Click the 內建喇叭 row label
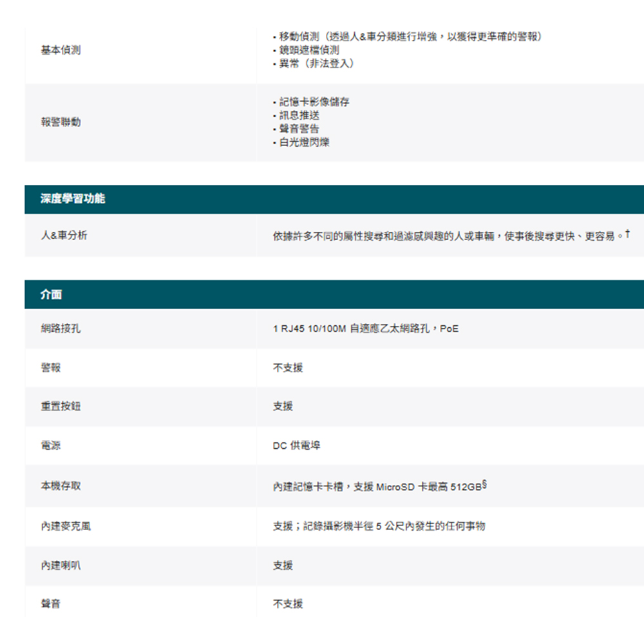The height and width of the screenshot is (644, 644). 61,565
